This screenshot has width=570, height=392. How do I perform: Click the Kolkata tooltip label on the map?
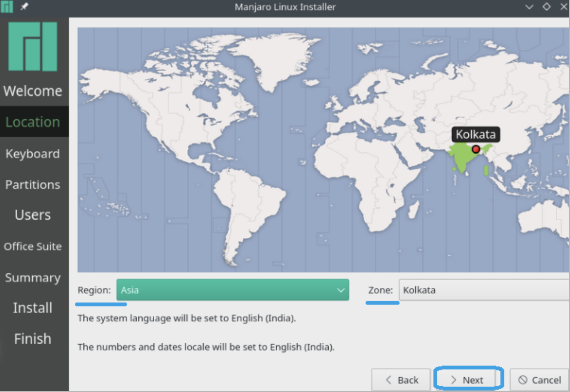476,135
